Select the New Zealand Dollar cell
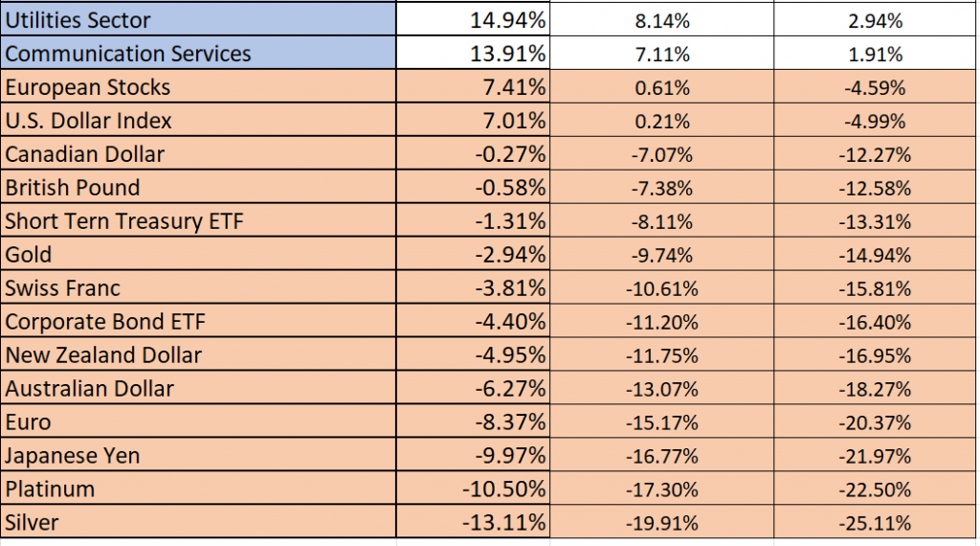 (197, 355)
